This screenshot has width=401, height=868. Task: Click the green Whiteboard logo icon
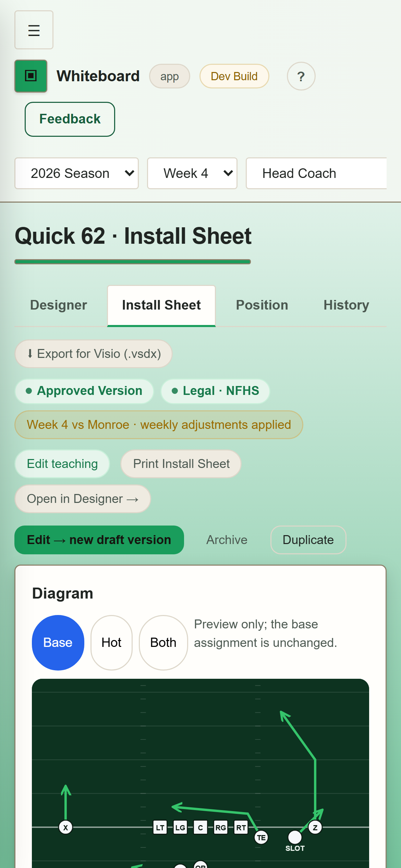pos(31,76)
